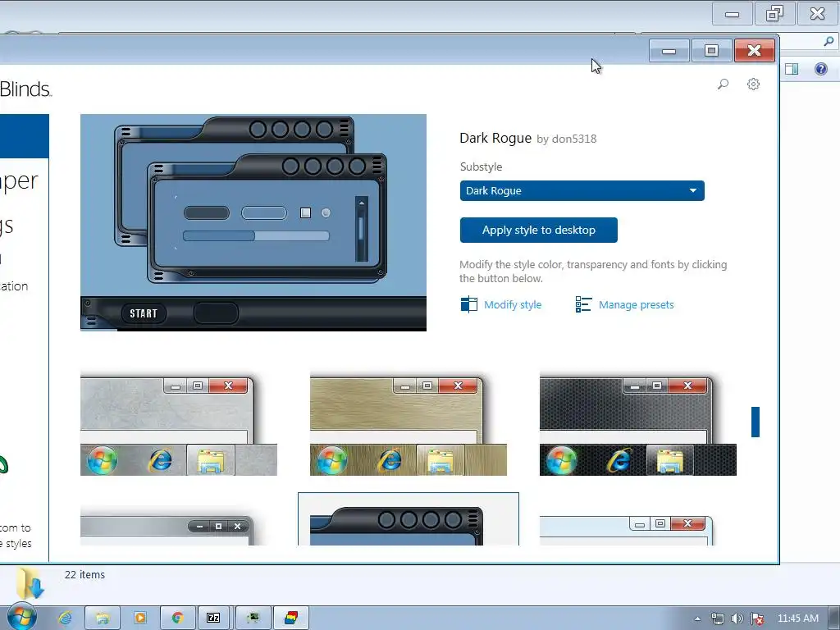The height and width of the screenshot is (630, 840).
Task: Maximize the WindowBlinds window
Action: (x=711, y=51)
